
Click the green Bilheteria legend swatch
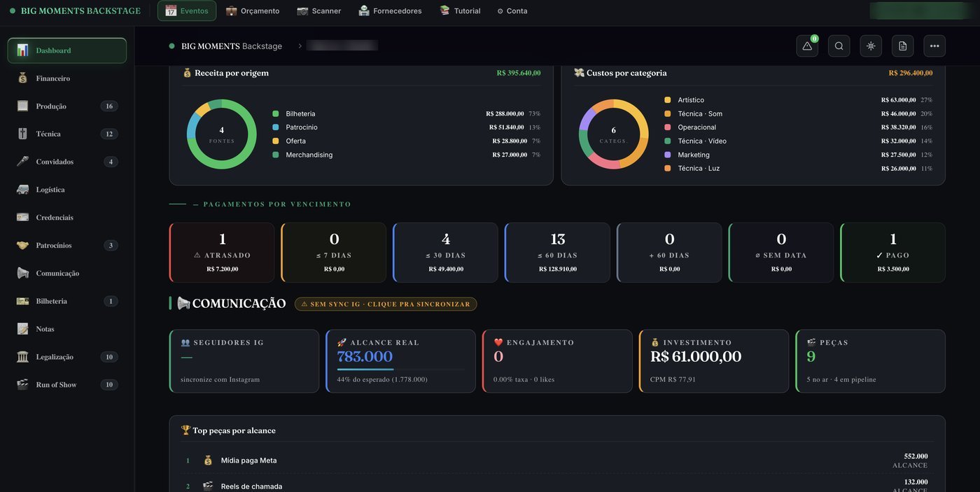tap(276, 113)
